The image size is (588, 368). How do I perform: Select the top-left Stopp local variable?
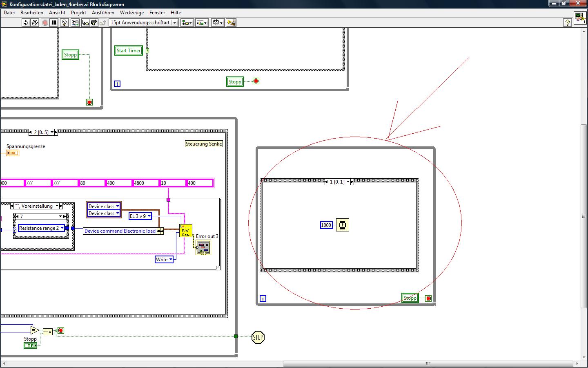tap(70, 55)
